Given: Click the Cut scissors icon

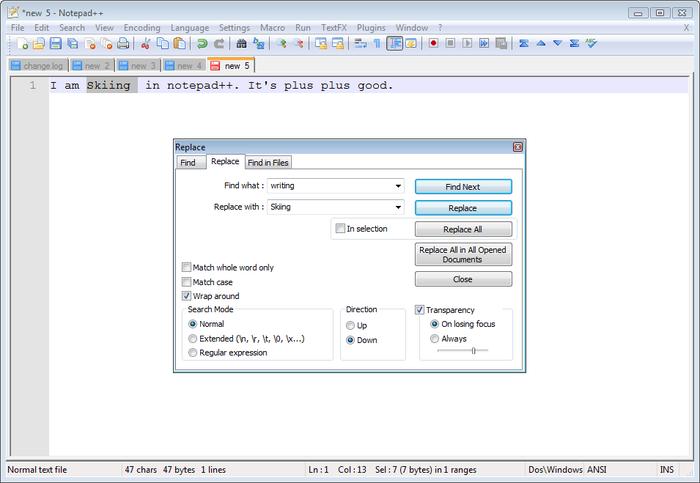Looking at the screenshot, I should 146,43.
